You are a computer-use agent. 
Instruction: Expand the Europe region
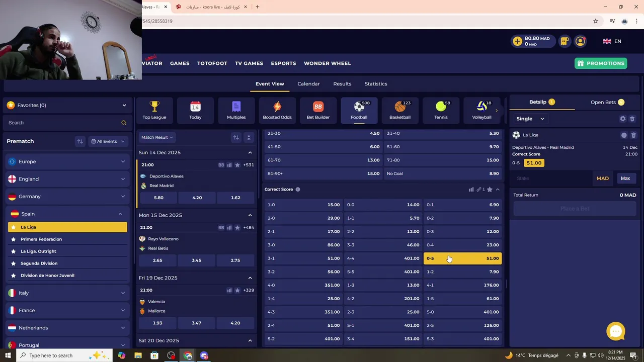pos(67,161)
